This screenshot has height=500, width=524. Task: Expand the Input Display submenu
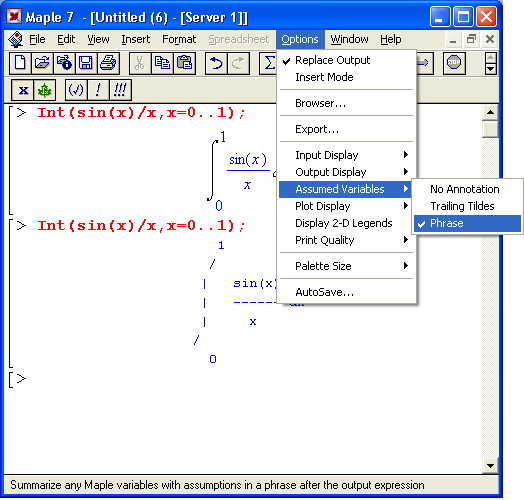[346, 155]
